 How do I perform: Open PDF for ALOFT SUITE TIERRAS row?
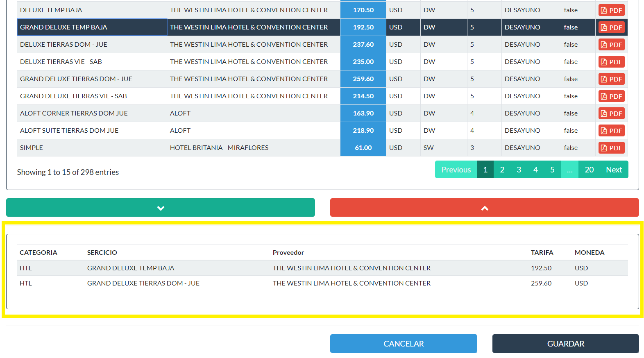pyautogui.click(x=611, y=131)
